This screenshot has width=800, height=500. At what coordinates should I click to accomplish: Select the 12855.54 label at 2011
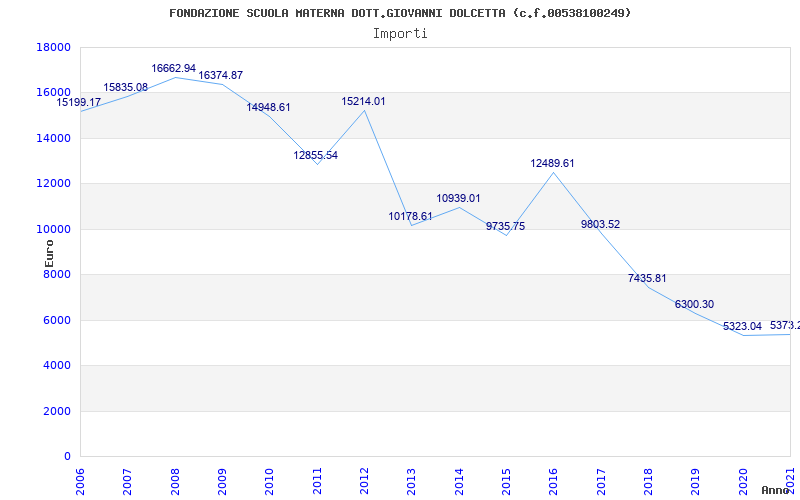315,155
